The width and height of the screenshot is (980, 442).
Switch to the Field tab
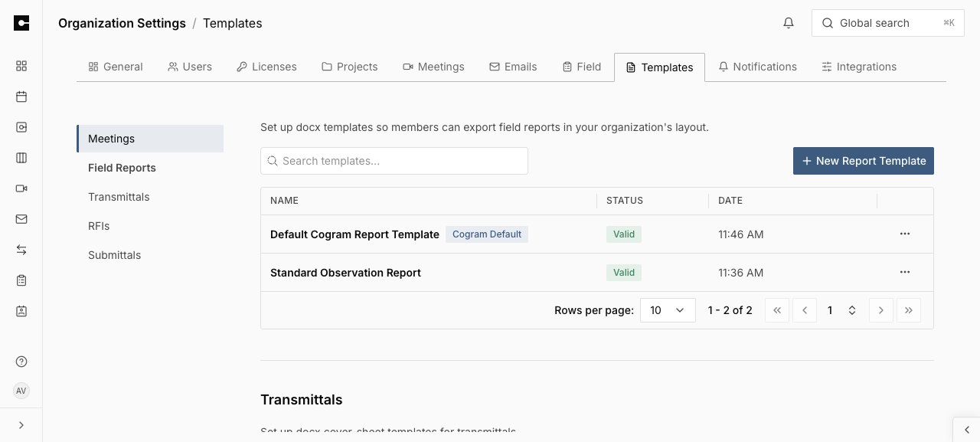click(x=582, y=67)
